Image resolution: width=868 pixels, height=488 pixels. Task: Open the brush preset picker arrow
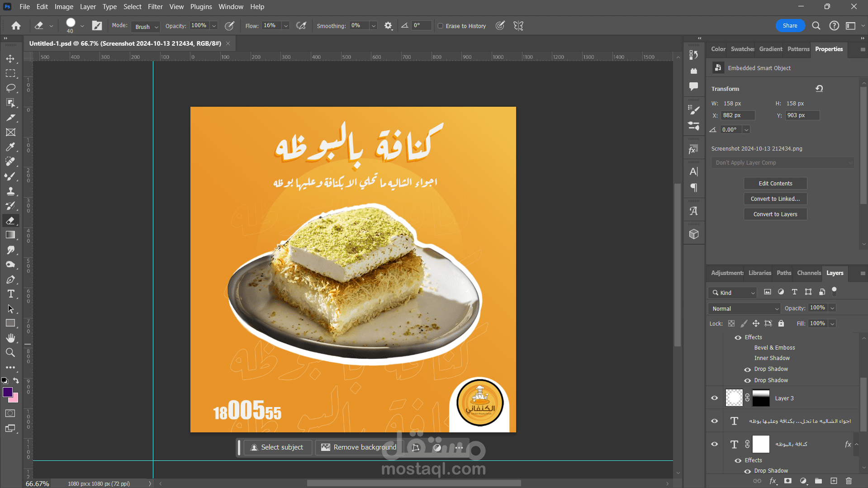click(x=82, y=26)
